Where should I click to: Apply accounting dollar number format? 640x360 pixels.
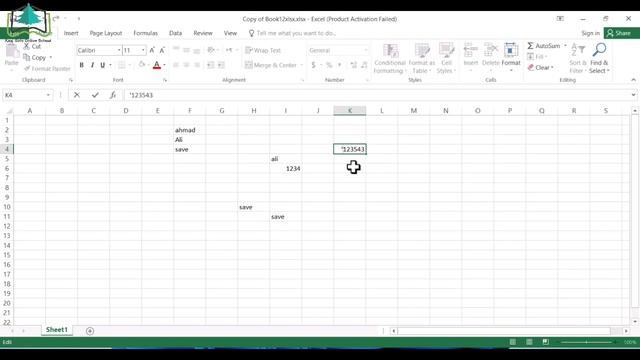point(313,65)
